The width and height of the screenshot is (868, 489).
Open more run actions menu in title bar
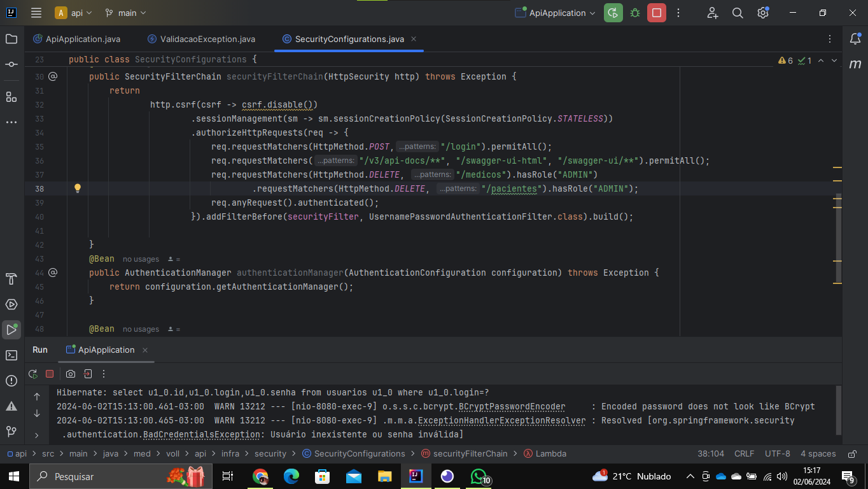point(678,13)
